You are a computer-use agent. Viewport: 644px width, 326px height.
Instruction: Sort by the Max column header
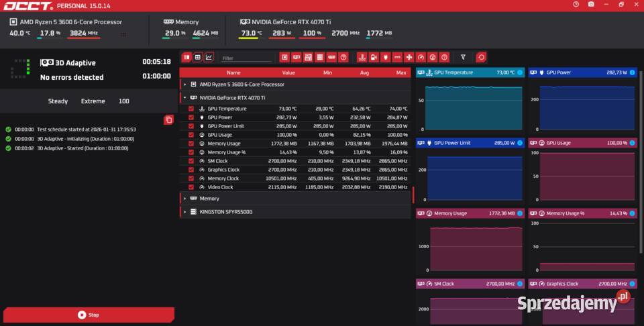coord(401,72)
